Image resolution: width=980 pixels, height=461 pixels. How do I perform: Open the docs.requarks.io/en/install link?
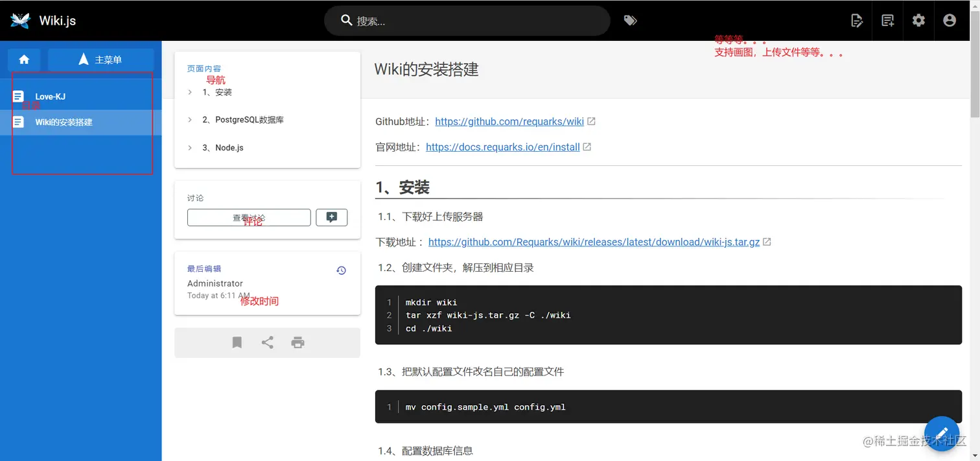pos(503,147)
